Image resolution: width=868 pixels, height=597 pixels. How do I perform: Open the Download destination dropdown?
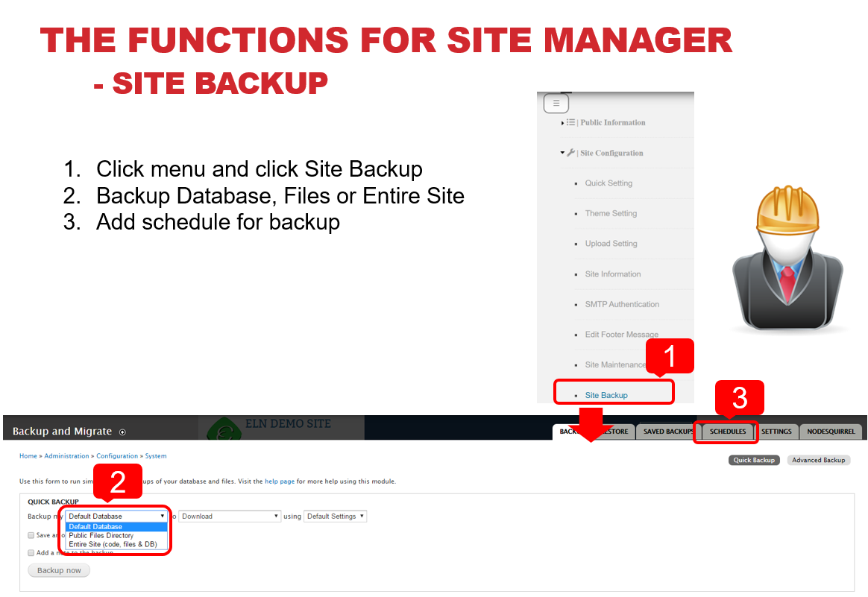(x=230, y=516)
